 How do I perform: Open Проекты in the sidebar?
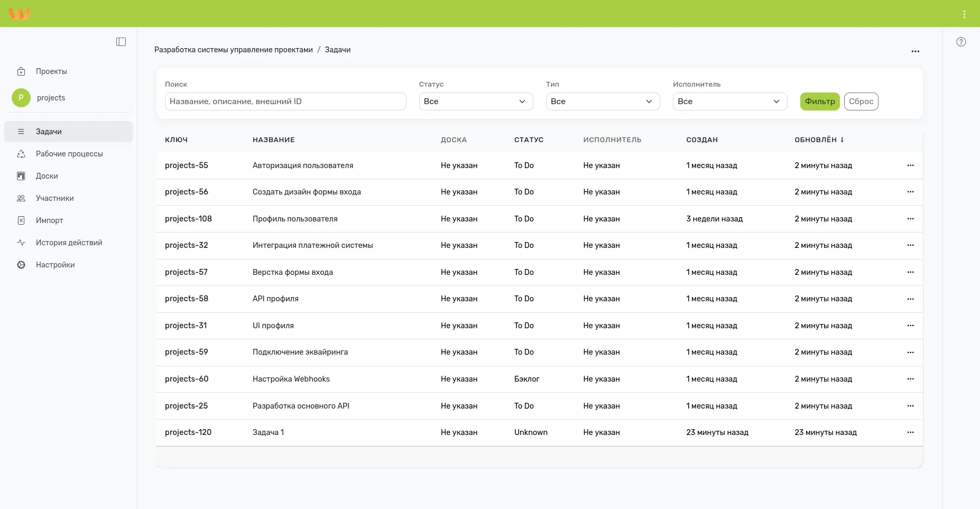[68, 71]
